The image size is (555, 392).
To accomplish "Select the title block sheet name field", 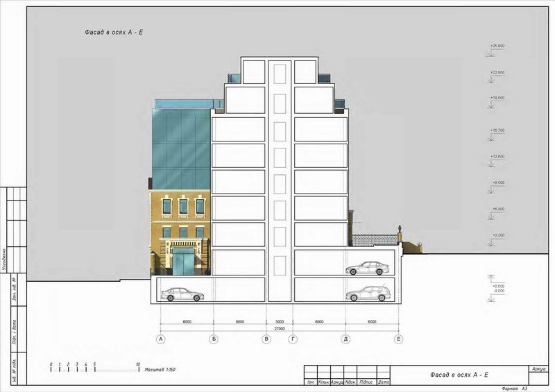I will pos(459,375).
